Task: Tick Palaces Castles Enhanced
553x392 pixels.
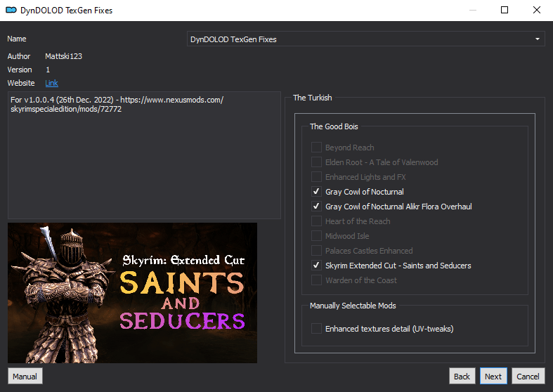Action: (x=316, y=251)
